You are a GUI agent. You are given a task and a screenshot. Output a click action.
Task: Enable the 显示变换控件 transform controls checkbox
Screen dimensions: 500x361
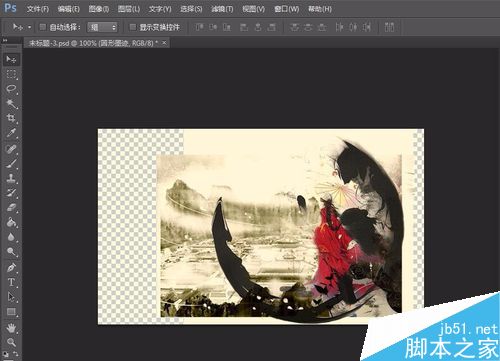point(133,27)
